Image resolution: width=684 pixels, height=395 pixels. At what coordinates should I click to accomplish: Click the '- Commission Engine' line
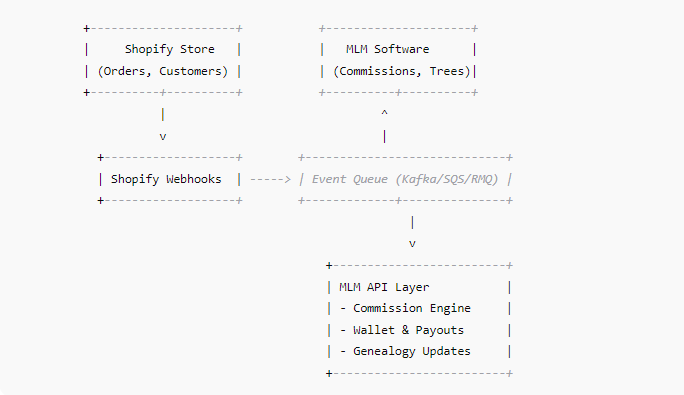click(405, 308)
